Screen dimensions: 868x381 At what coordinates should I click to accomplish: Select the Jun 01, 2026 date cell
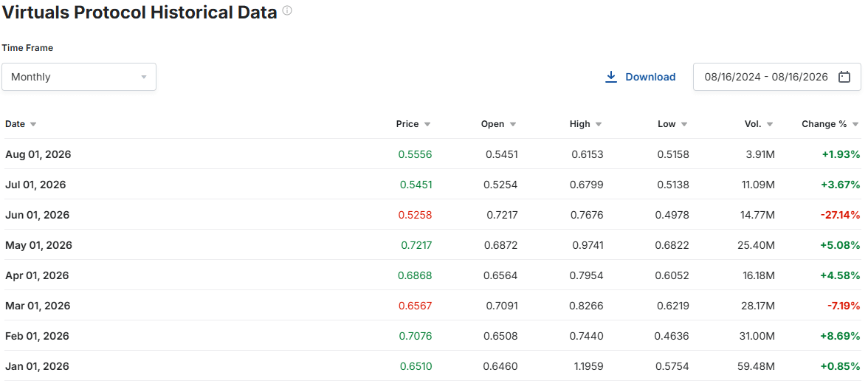click(x=37, y=215)
